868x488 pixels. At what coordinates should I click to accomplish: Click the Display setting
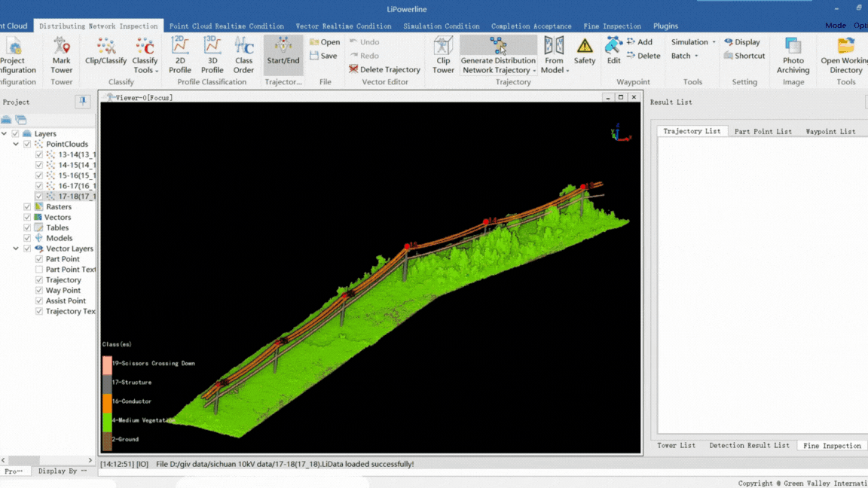(x=741, y=42)
